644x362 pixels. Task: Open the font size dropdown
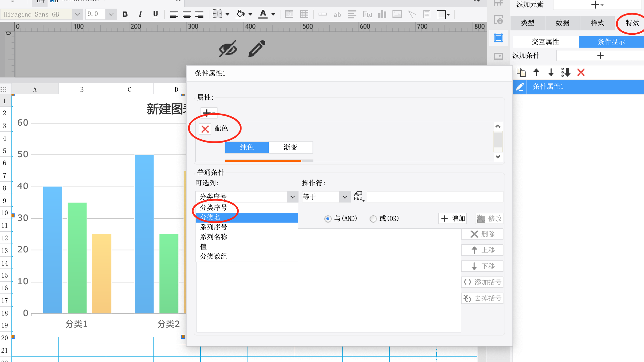pos(111,14)
